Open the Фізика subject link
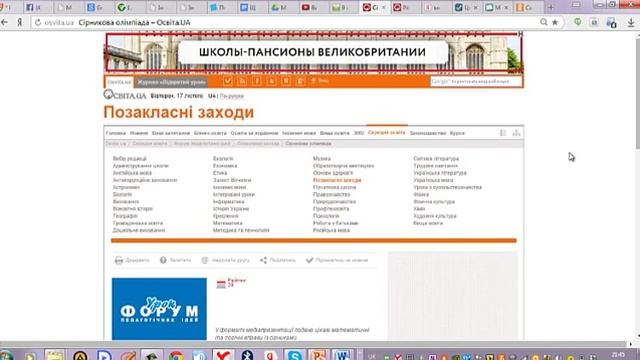This screenshot has height=360, width=640. tap(421, 195)
